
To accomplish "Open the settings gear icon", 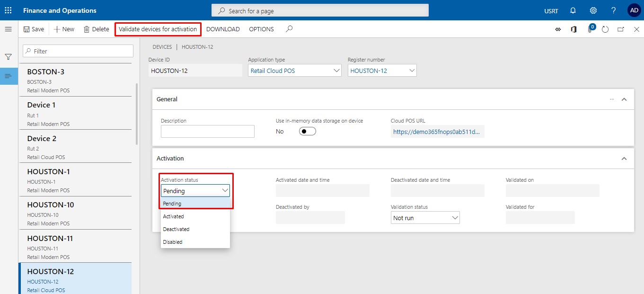I will [x=593, y=10].
